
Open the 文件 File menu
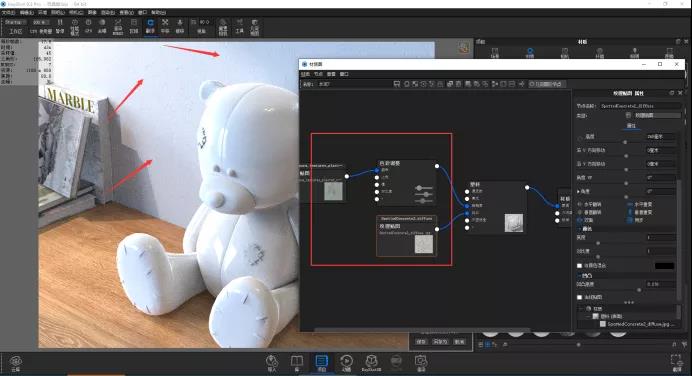[x=8, y=12]
